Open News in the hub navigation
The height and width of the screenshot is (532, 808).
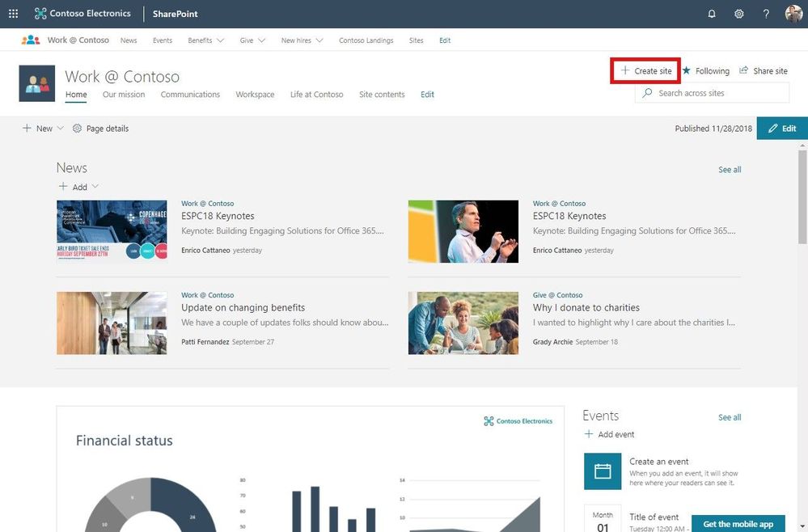[x=129, y=40]
